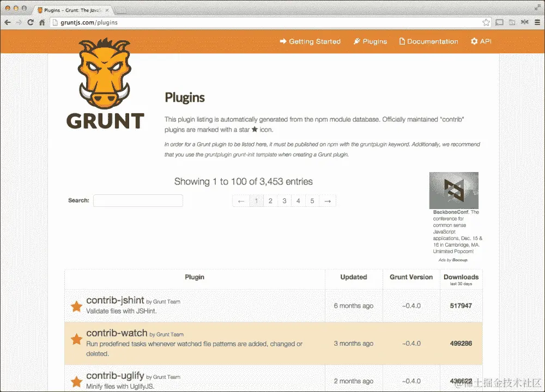Open the contrib-uglify plugin link

click(x=115, y=375)
